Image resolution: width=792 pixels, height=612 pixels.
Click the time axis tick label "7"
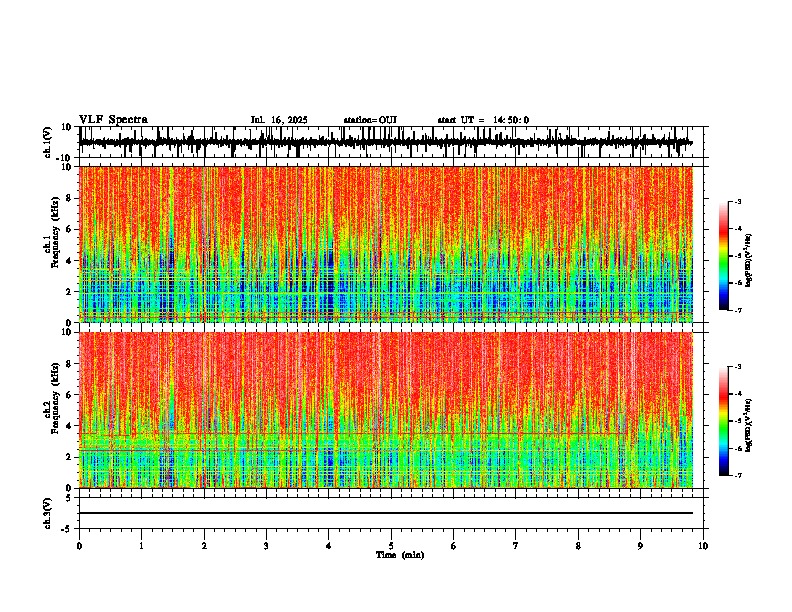tap(516, 546)
